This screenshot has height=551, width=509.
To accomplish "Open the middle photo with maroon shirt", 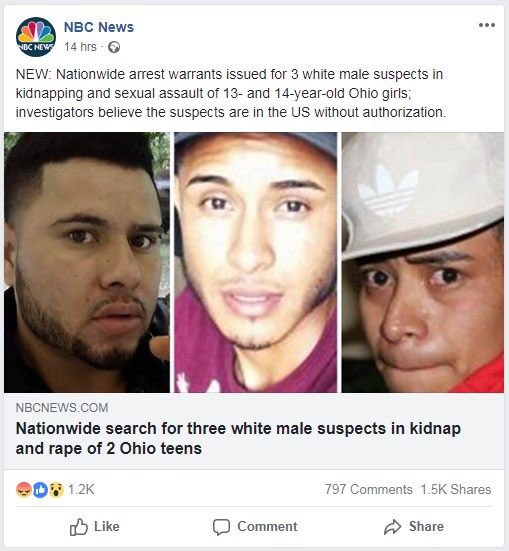I will click(256, 262).
